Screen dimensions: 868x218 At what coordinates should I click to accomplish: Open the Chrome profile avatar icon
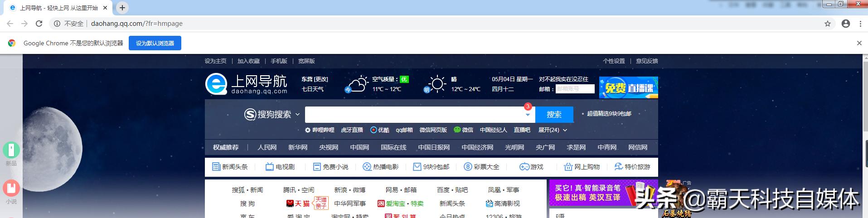pyautogui.click(x=846, y=24)
